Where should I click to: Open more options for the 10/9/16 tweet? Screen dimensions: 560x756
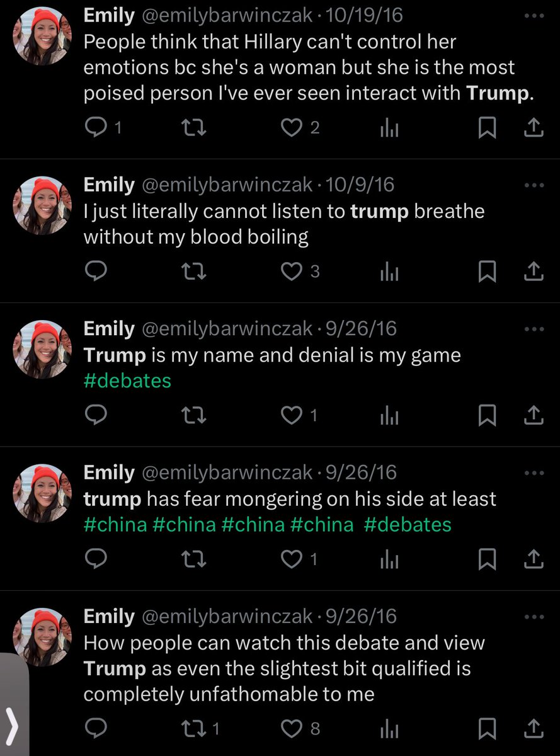534,185
